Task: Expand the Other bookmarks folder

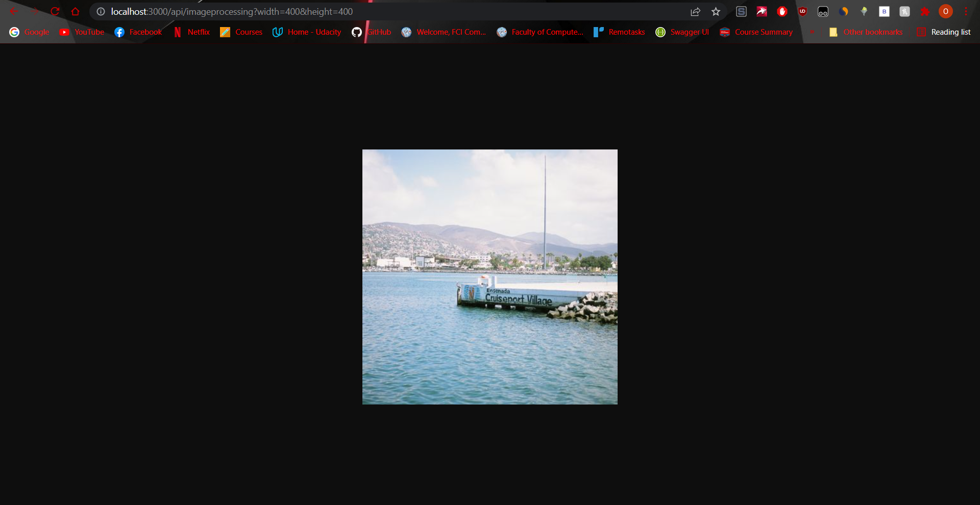Action: (866, 32)
